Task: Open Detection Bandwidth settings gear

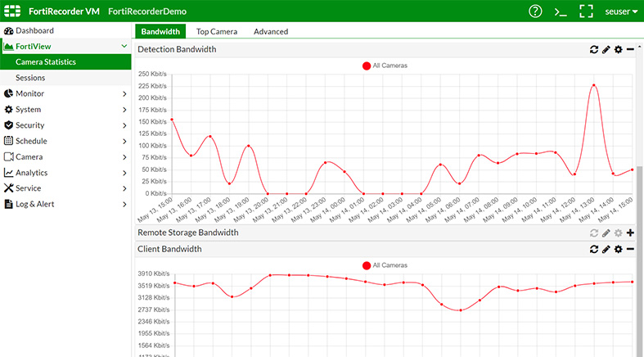Action: coord(618,50)
